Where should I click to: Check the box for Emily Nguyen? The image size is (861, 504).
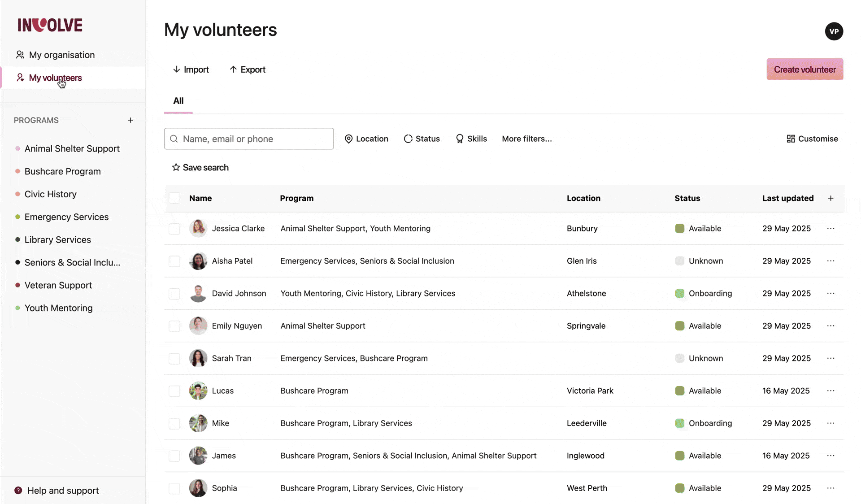click(174, 326)
